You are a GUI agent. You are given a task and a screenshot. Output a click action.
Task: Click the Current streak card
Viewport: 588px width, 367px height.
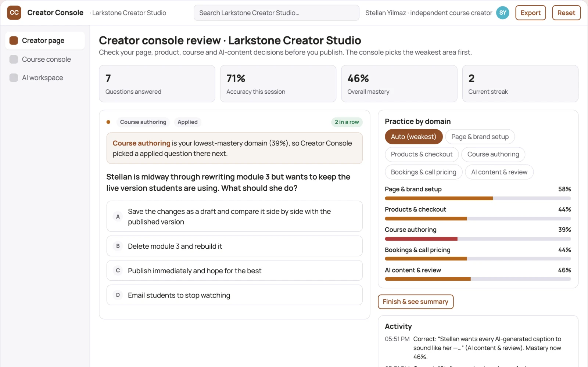click(520, 84)
